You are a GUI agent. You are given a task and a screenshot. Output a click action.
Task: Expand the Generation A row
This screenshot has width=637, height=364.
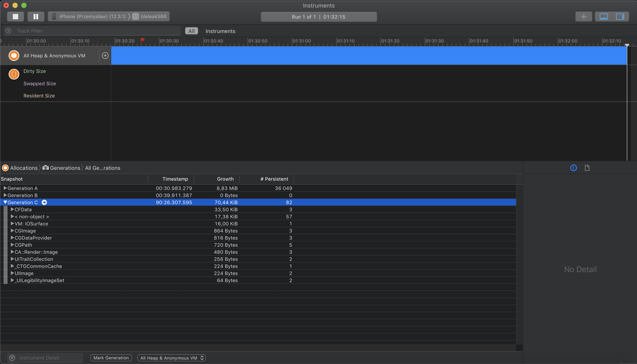5,188
